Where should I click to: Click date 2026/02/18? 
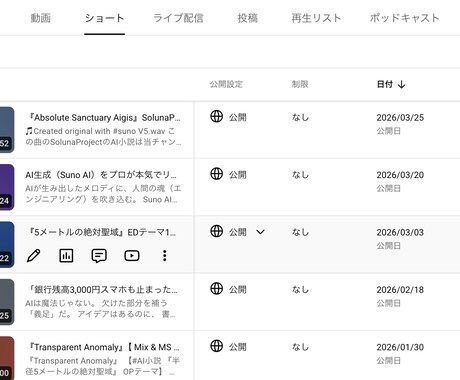pos(400,290)
